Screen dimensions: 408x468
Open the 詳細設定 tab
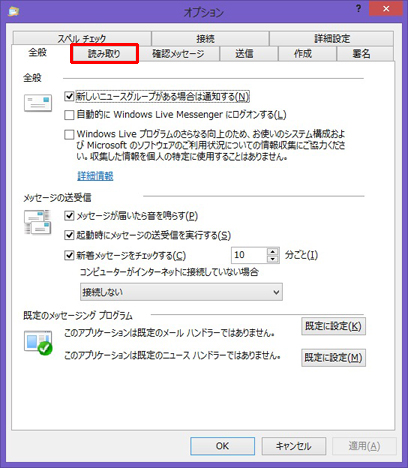pyautogui.click(x=331, y=38)
